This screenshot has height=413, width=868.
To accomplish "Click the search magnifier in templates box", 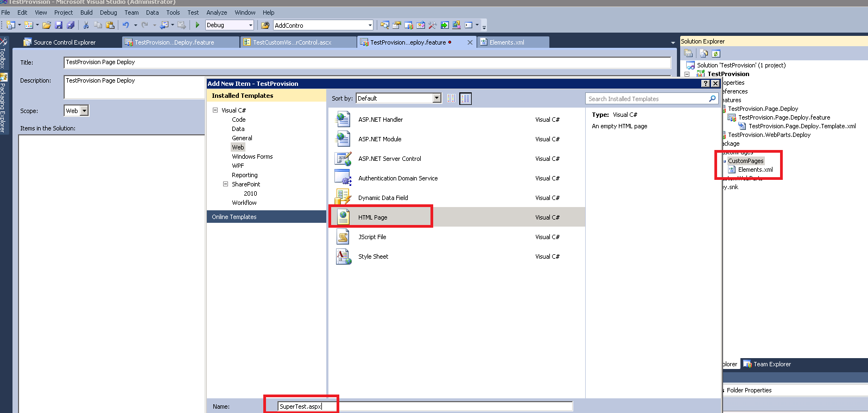I will coord(712,98).
